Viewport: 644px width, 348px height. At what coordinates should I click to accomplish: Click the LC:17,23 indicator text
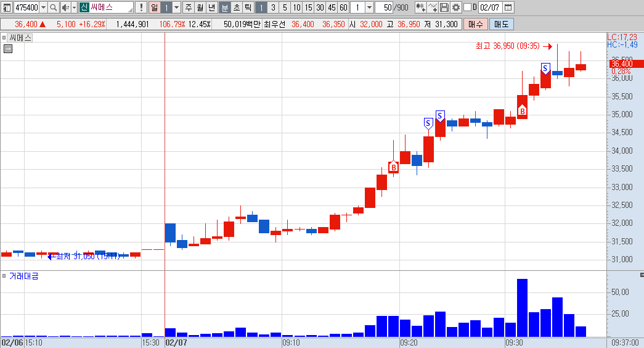(622, 37)
